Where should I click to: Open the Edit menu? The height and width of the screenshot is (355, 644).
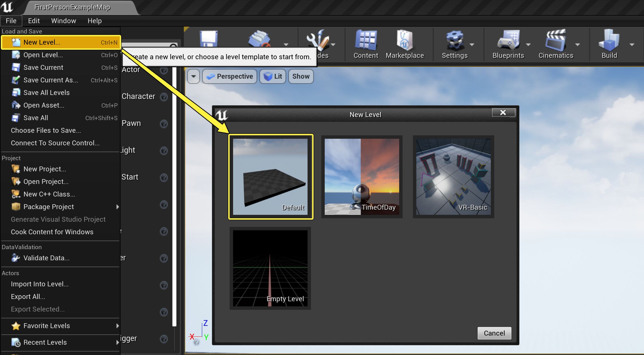[x=34, y=21]
